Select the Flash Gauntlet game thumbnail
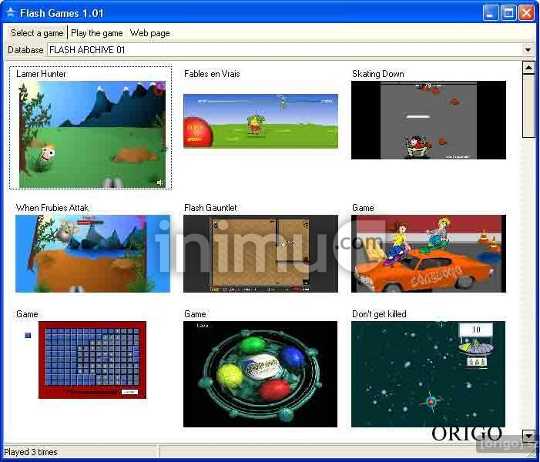The width and height of the screenshot is (540, 462). [x=260, y=254]
